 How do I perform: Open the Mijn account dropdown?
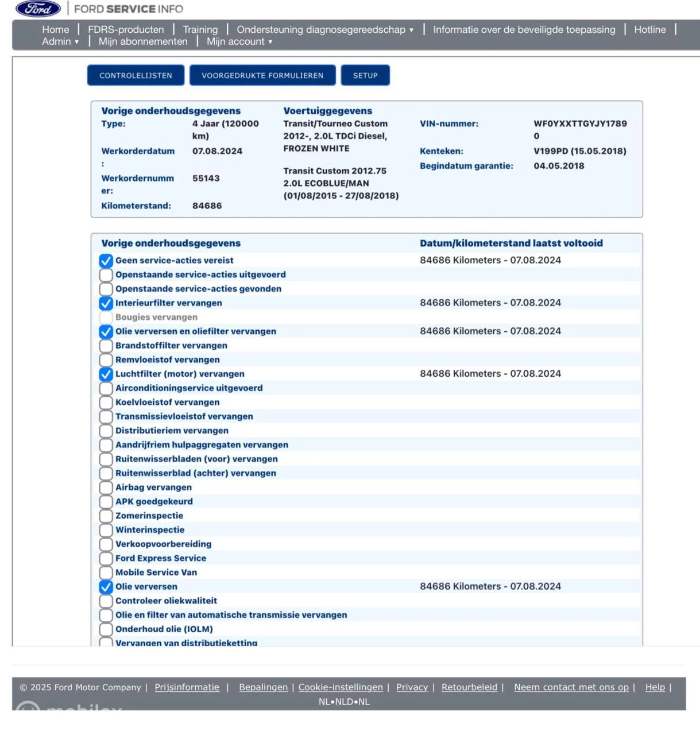click(x=239, y=41)
